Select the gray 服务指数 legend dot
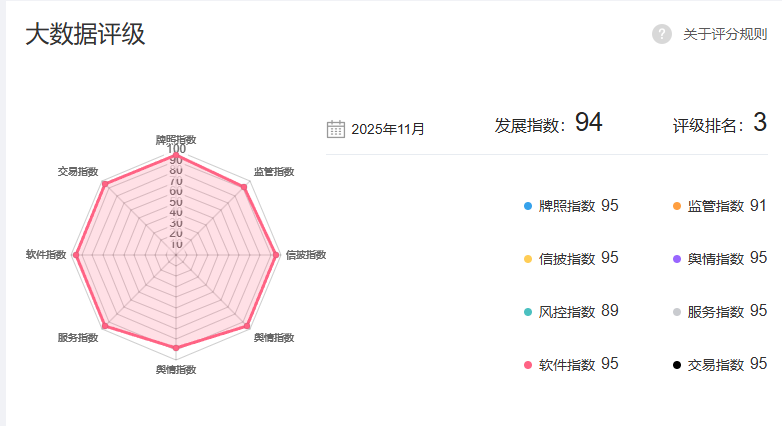 coord(677,312)
